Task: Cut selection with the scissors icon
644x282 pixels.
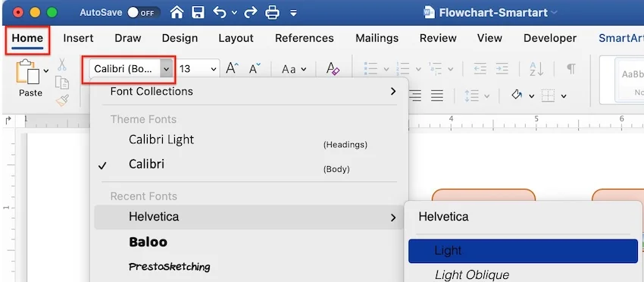Action: (x=61, y=64)
